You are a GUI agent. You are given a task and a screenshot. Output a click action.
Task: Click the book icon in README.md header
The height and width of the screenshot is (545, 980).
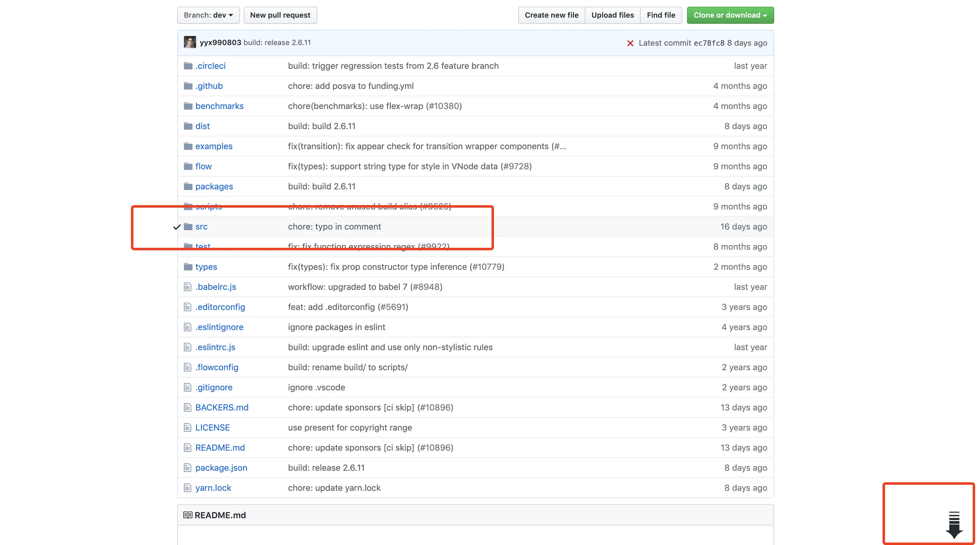(188, 515)
